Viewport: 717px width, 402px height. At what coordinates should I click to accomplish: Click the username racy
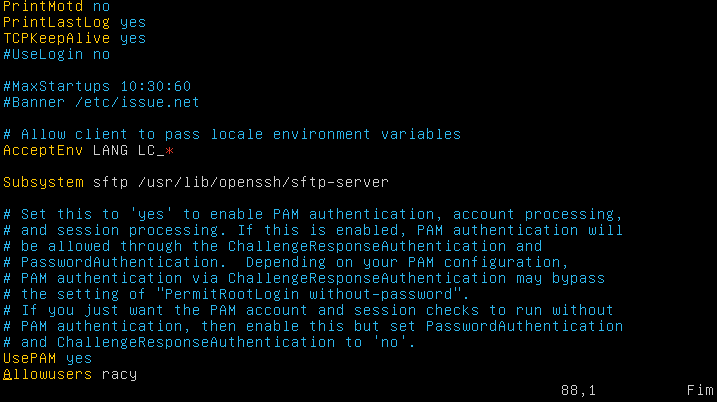[120, 374]
